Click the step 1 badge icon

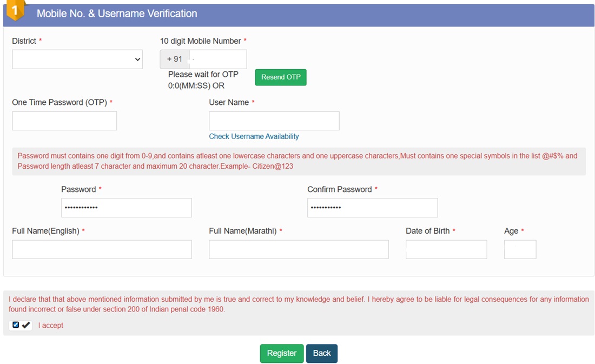[x=15, y=11]
